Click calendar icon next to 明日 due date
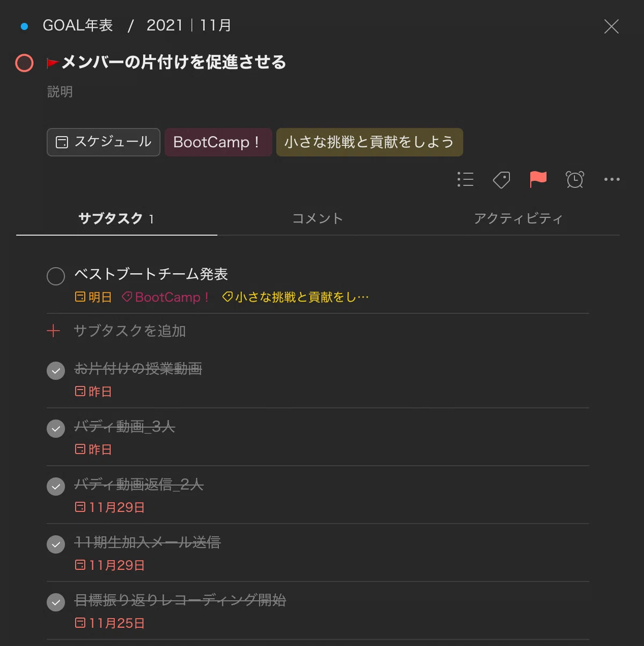The height and width of the screenshot is (646, 644). 80,297
